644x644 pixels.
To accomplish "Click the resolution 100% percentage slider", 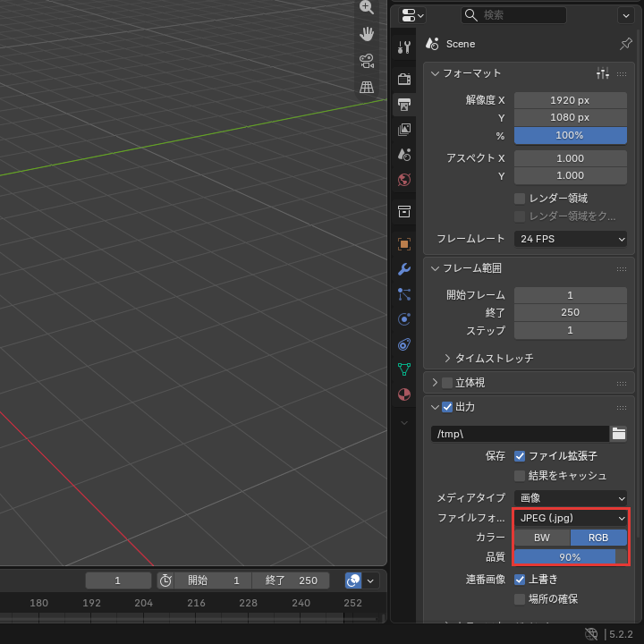I will point(571,136).
